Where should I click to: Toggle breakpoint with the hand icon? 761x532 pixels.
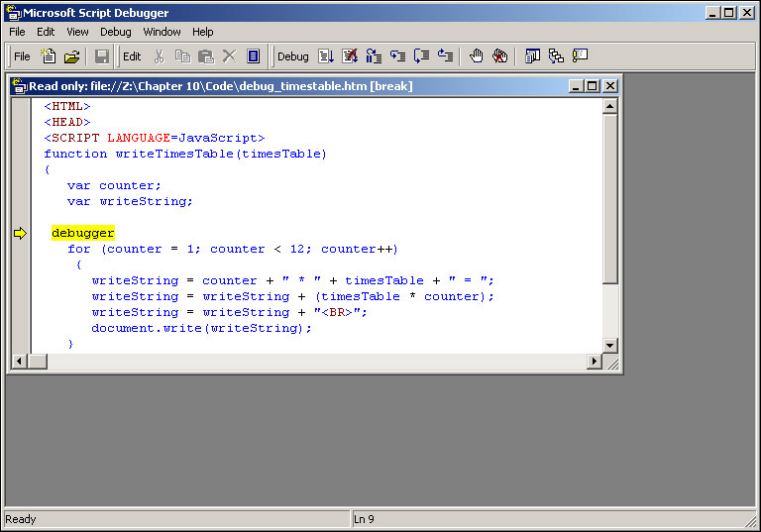point(477,56)
